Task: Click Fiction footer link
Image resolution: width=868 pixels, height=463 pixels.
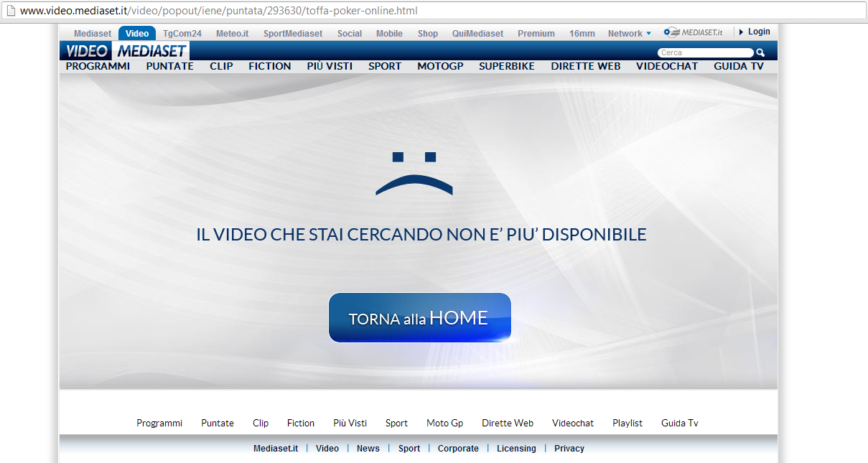Action: pyautogui.click(x=301, y=424)
